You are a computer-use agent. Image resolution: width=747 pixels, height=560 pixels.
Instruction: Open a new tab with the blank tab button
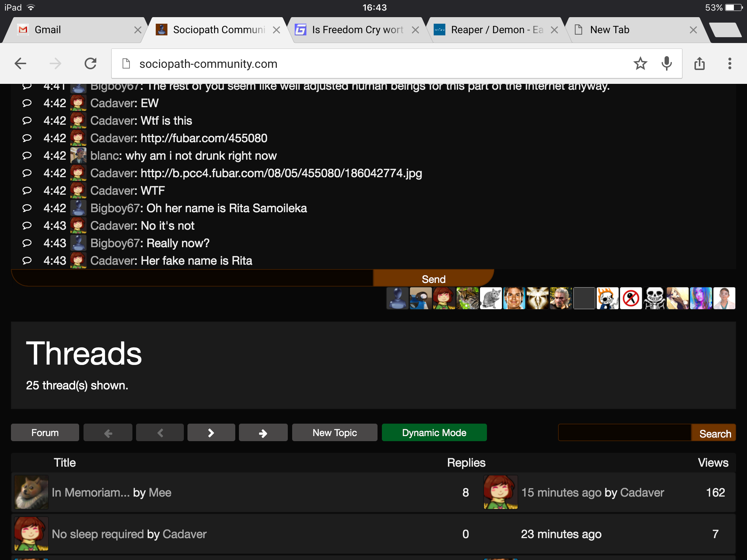pyautogui.click(x=726, y=30)
